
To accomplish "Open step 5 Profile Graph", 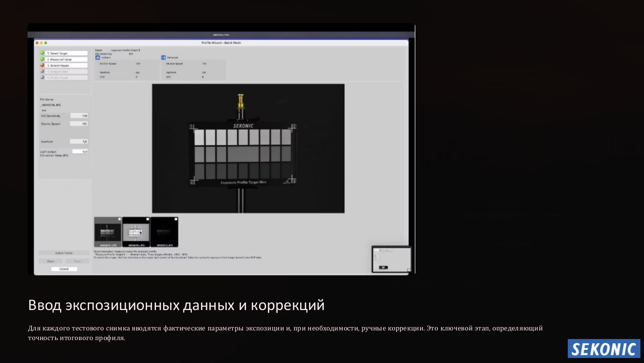I will [x=67, y=78].
